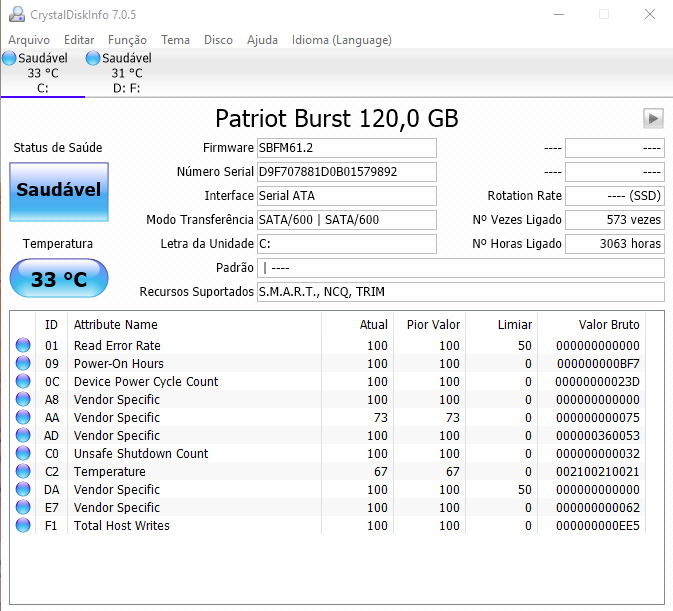Click the status orb of row DA
The height and width of the screenshot is (611, 673).
[x=23, y=490]
